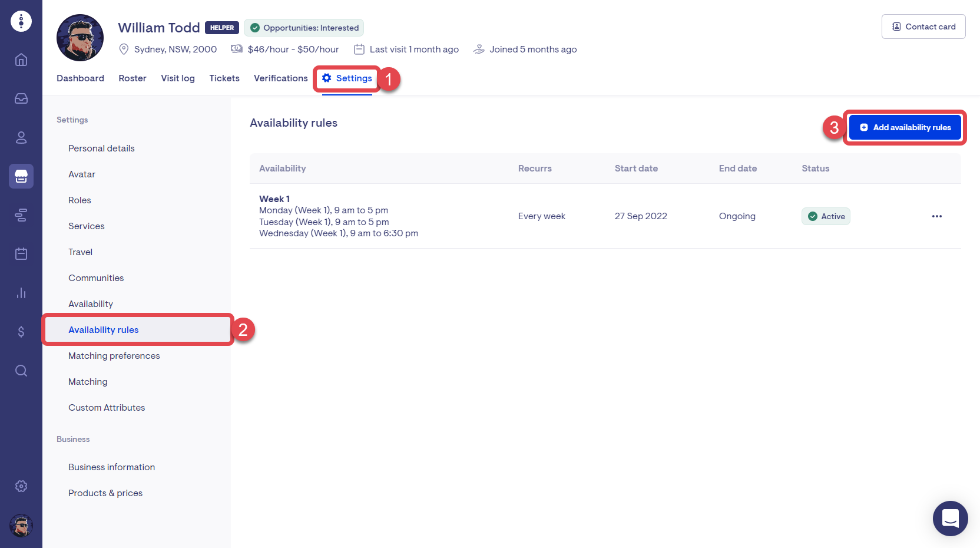980x548 pixels.
Task: Click the home icon in left sidebar
Action: [x=21, y=60]
